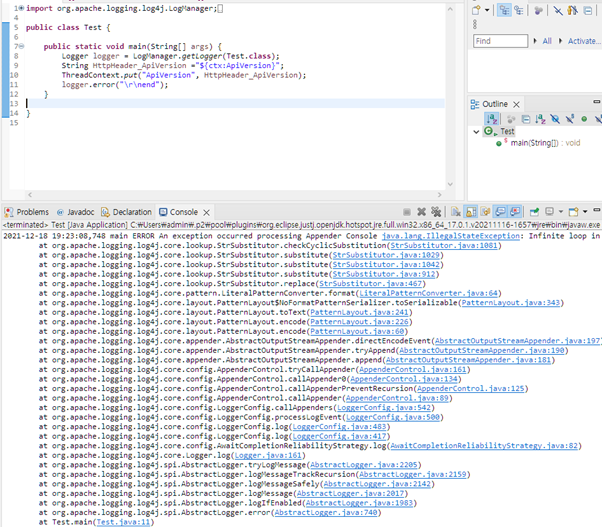The width and height of the screenshot is (602, 527).
Task: Open the Open Console dropdown arrow
Action: 585,211
